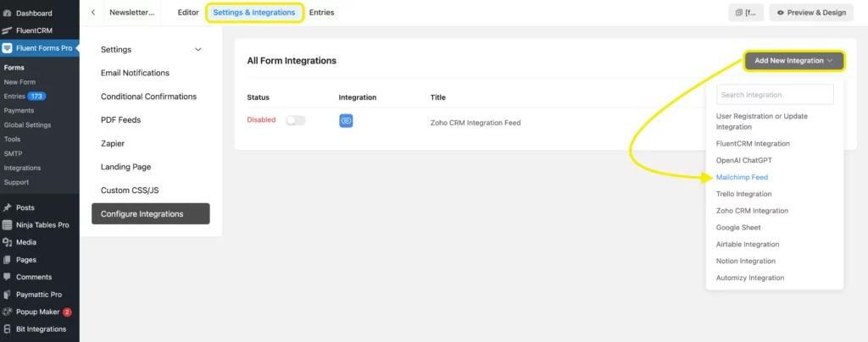
Task: Click the Bit Integrations icon
Action: pyautogui.click(x=7, y=328)
